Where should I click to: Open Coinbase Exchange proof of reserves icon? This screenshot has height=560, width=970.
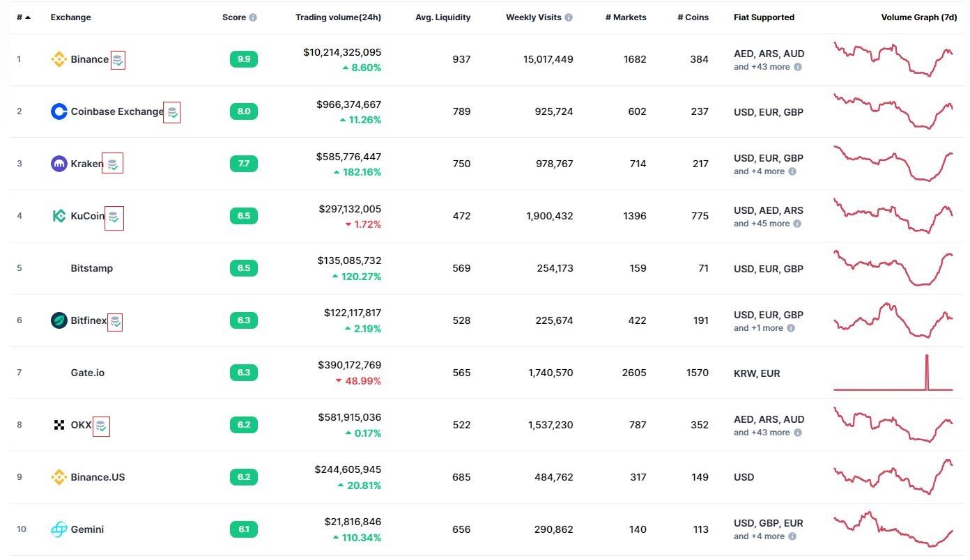click(171, 112)
